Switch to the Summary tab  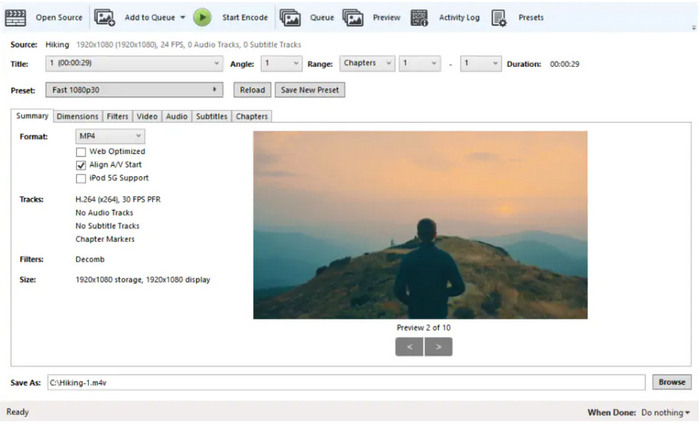tap(32, 116)
